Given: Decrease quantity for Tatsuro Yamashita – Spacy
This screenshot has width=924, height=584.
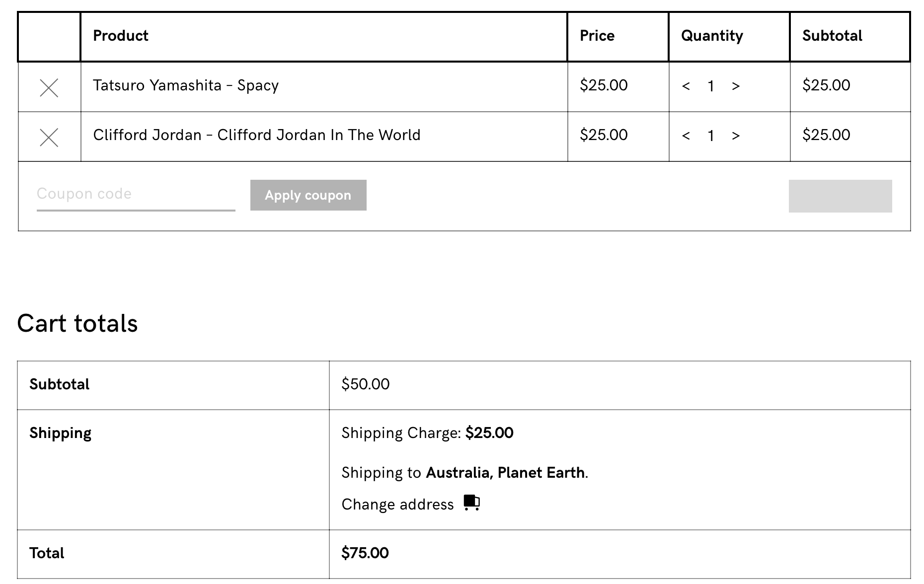Looking at the screenshot, I should tap(686, 86).
